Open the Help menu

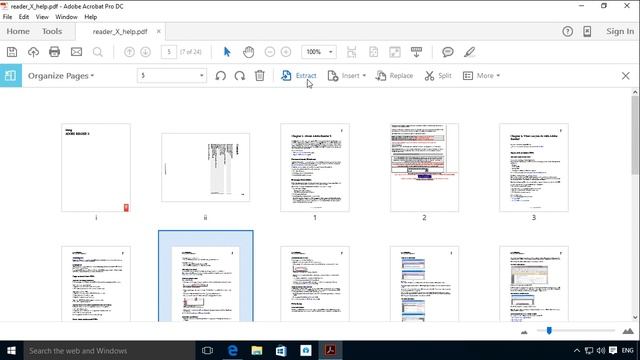[x=91, y=17]
